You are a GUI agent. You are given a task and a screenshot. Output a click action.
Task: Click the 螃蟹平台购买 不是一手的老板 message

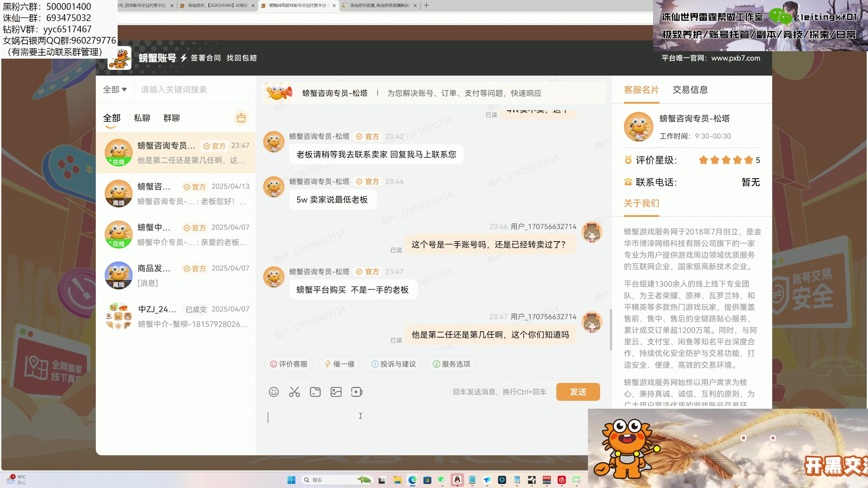[353, 290]
